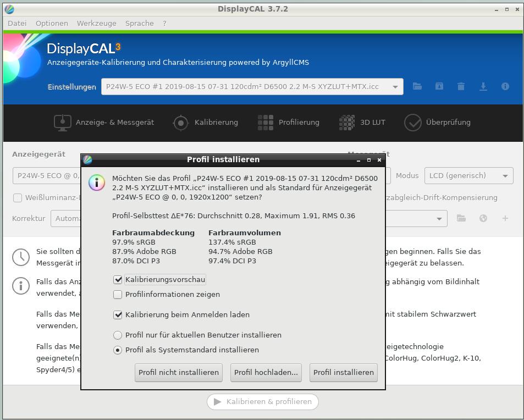This screenshot has height=420, width=524.
Task: Click the save settings disk icon
Action: [439, 86]
